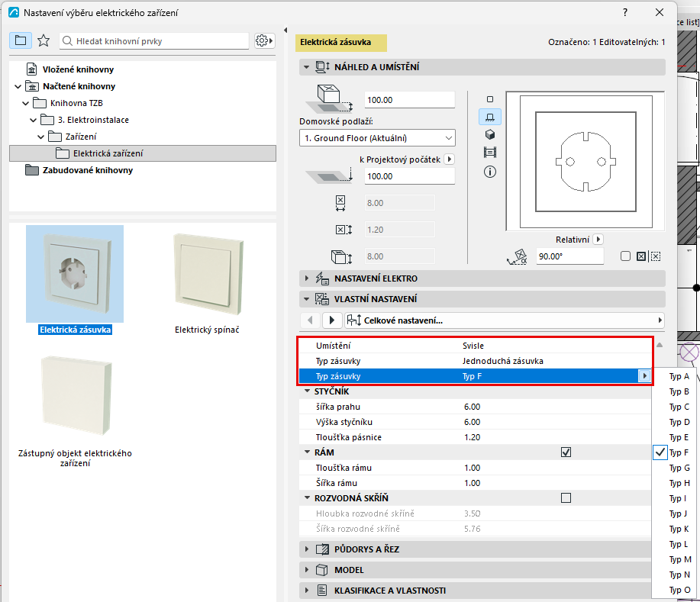The height and width of the screenshot is (602, 700).
Task: Go to previous settings page arrow
Action: (x=310, y=320)
